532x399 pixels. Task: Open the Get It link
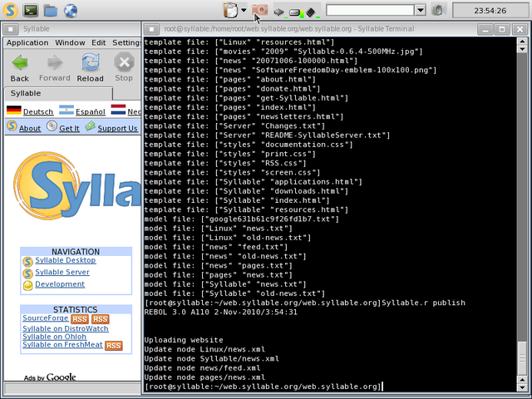69,128
